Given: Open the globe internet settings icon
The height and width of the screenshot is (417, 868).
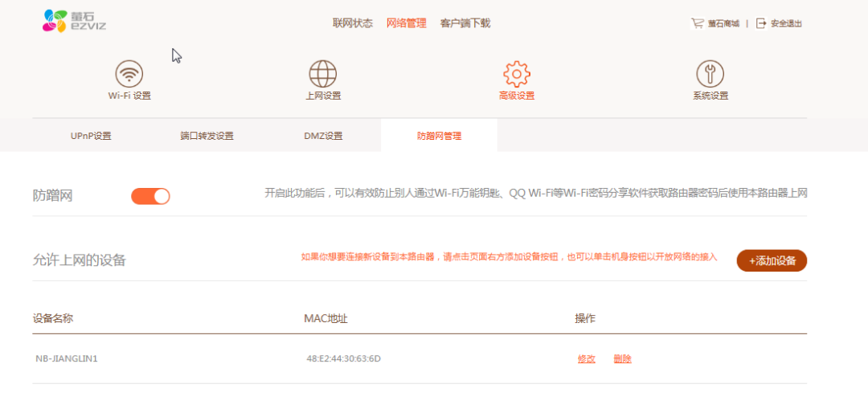Looking at the screenshot, I should 322,74.
